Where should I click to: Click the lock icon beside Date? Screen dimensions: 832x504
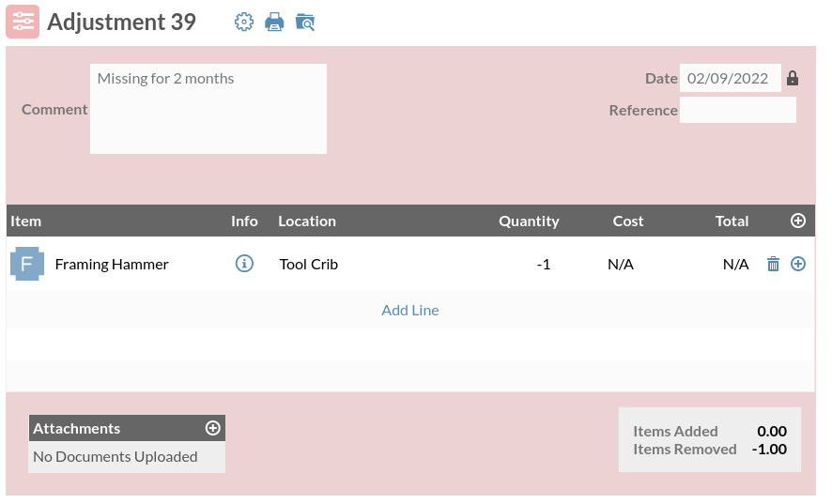tap(793, 78)
